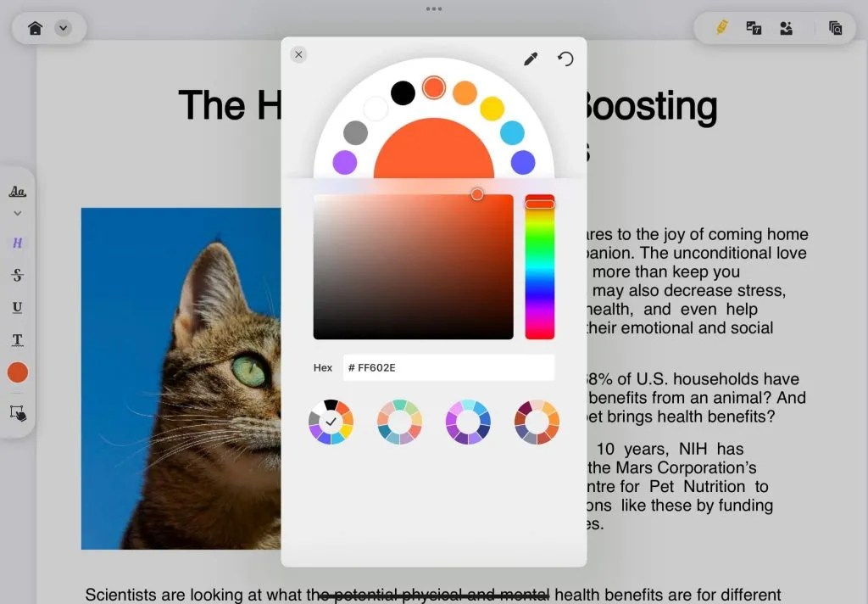The width and height of the screenshot is (868, 604).
Task: Open the collaborators icon in the top toolbar
Action: 785,28
